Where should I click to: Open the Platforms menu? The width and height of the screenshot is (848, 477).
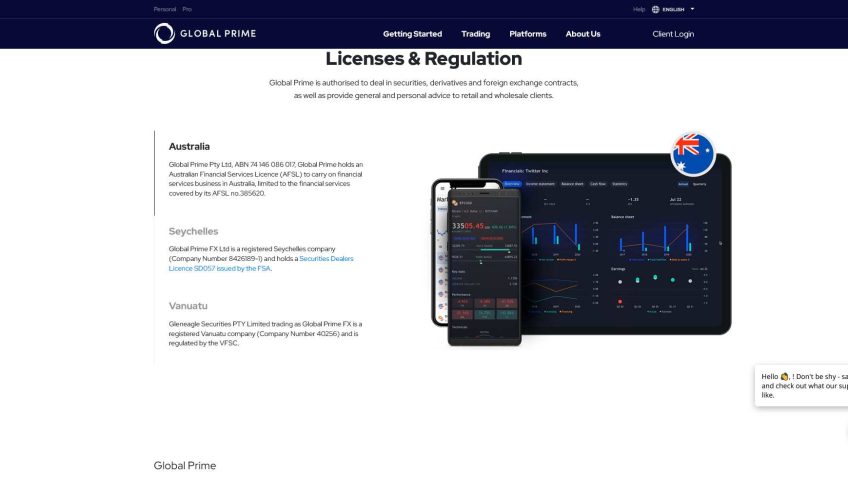click(x=527, y=34)
